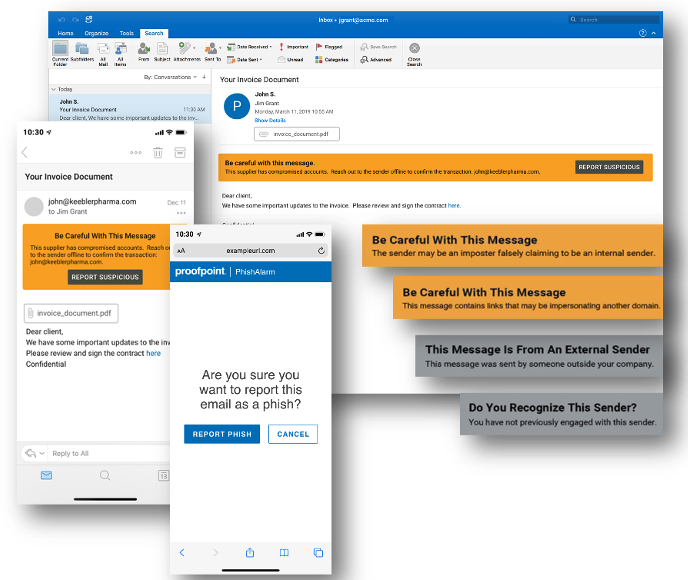The height and width of the screenshot is (580, 688).
Task: Select John S. invoice email in list
Action: (x=130, y=109)
